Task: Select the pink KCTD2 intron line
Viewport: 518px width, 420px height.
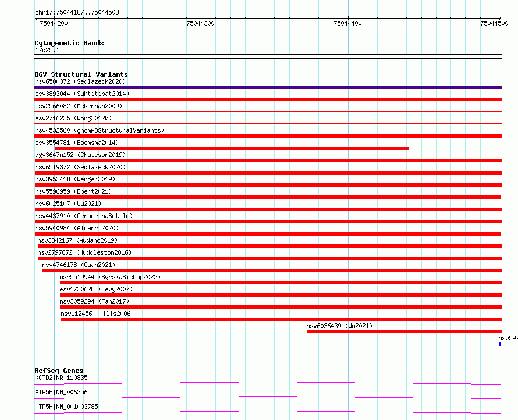Action: [268, 383]
